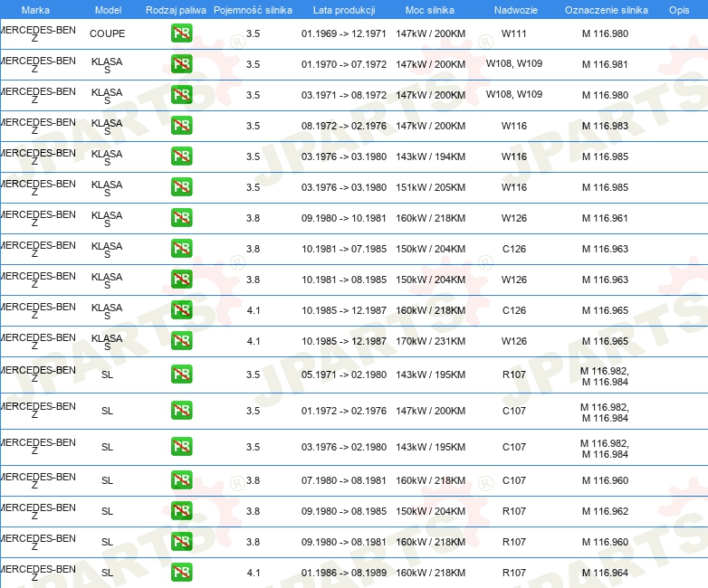Click the fuel icon in the 151kW / 205KM row
The image size is (708, 588).
point(181,187)
